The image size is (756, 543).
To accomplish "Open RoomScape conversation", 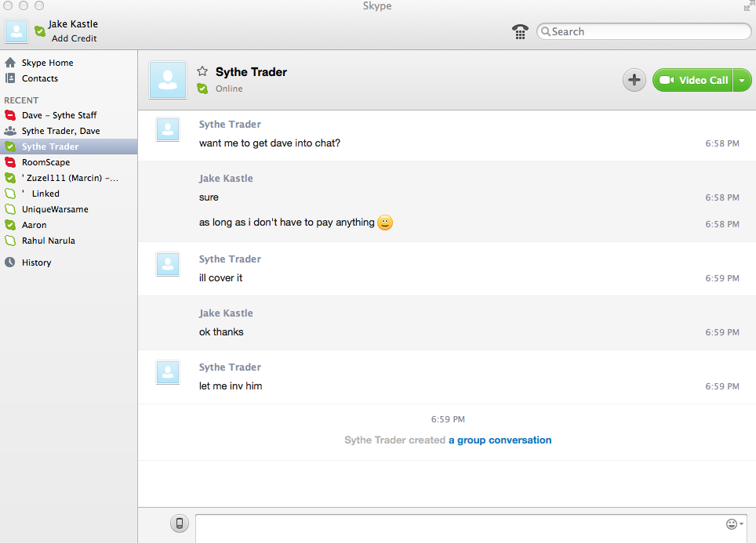I will coord(68,162).
